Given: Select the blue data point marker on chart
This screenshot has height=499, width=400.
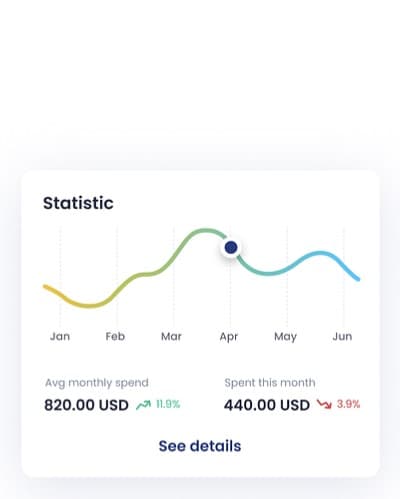Looking at the screenshot, I should [x=231, y=247].
